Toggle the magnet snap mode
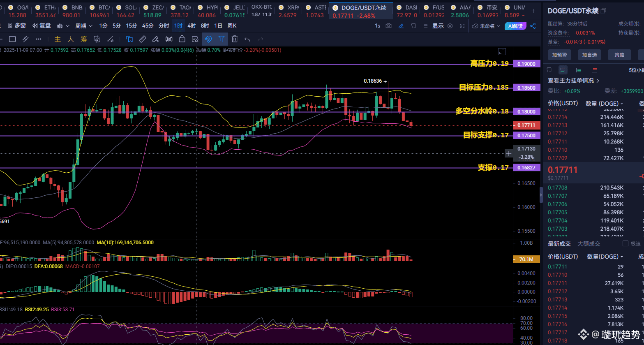 tap(208, 39)
